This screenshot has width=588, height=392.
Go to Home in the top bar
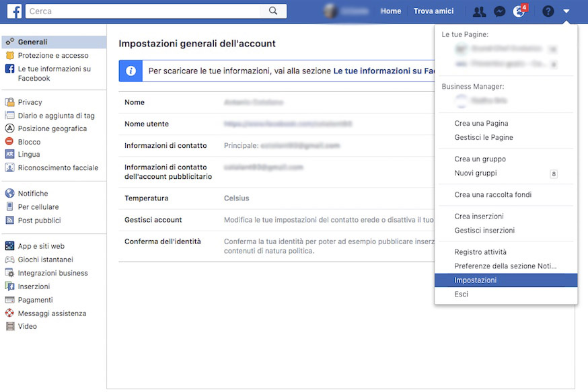click(390, 11)
